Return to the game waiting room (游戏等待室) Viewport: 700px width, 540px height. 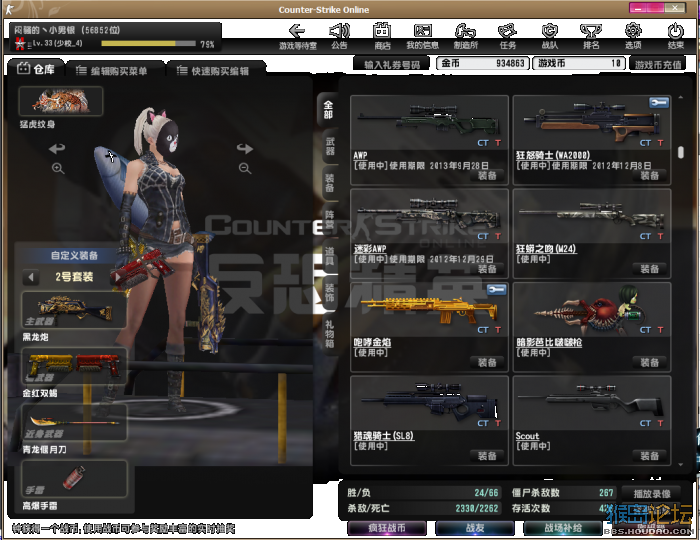tap(298, 36)
